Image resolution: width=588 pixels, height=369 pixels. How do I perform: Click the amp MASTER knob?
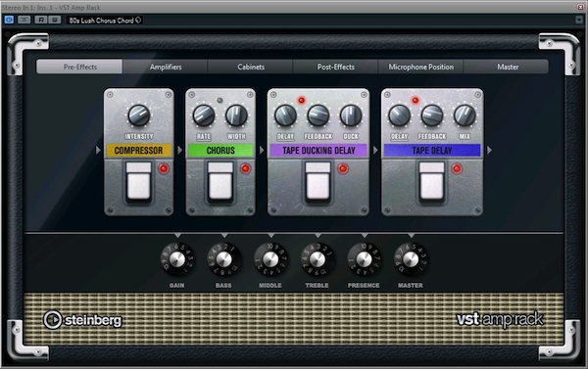pos(411,259)
